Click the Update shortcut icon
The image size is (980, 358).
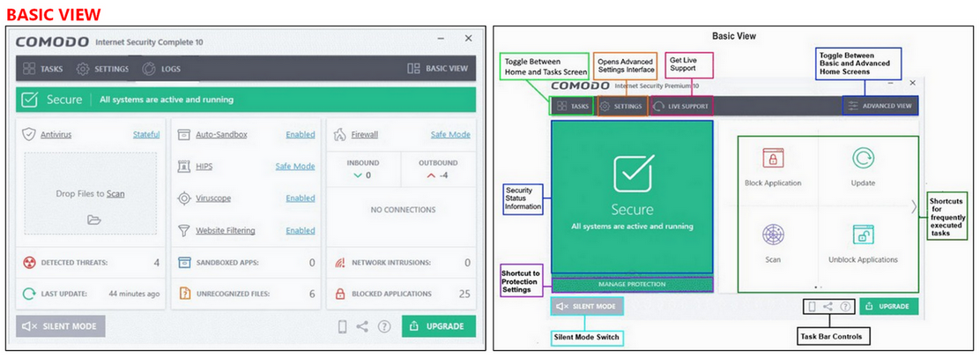[863, 158]
